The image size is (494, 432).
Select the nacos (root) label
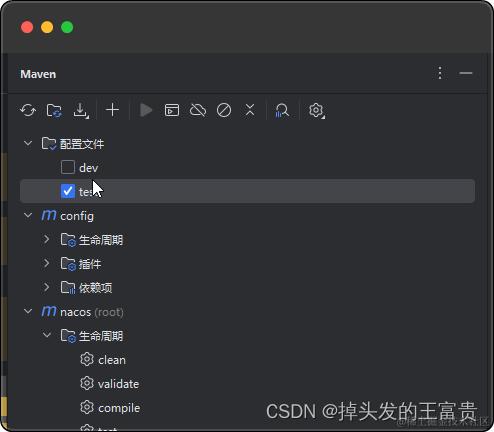tap(92, 312)
